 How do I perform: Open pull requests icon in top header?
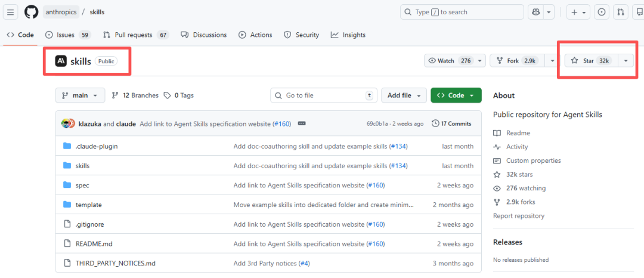click(x=621, y=12)
